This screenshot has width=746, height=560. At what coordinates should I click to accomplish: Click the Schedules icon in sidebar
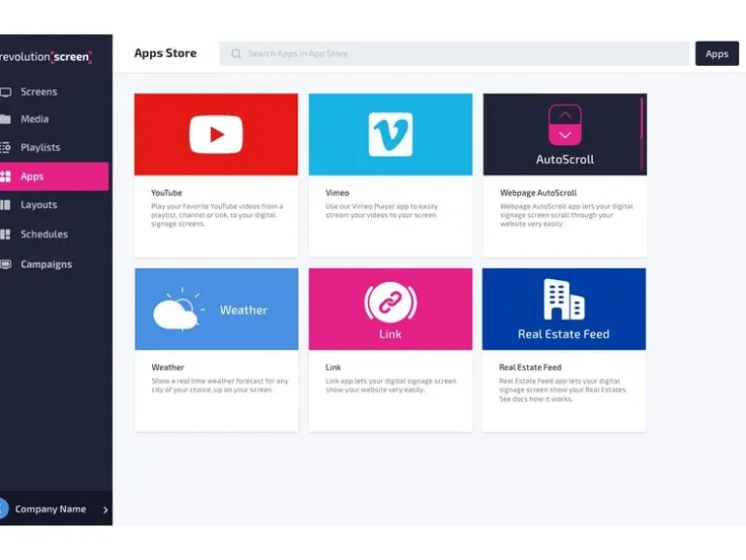click(5, 234)
